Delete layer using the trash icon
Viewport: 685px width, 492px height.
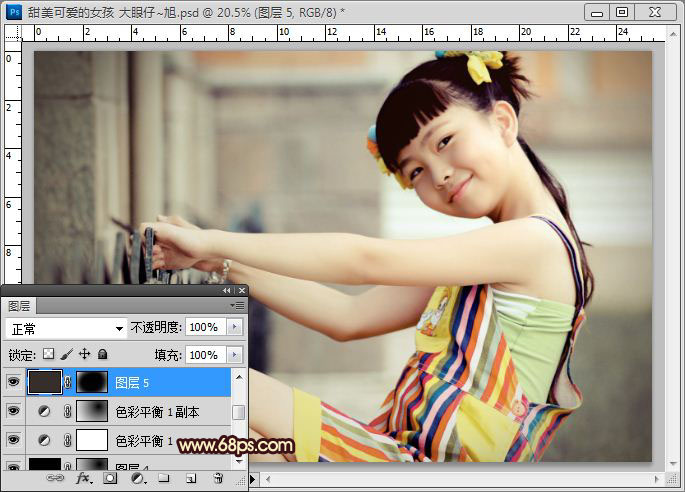[x=217, y=479]
